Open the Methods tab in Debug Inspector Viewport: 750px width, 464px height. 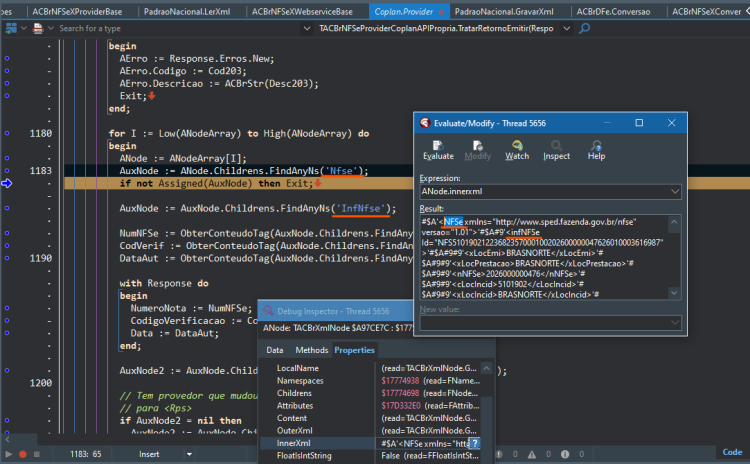311,350
